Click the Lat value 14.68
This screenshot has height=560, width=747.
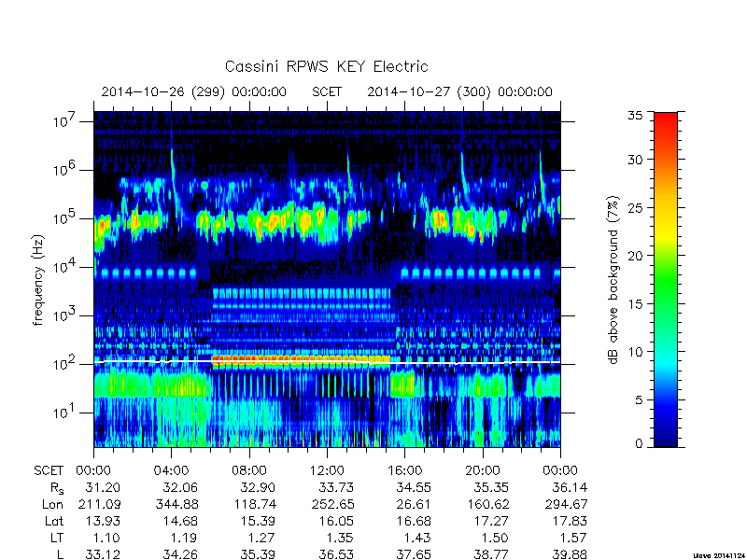(x=180, y=521)
